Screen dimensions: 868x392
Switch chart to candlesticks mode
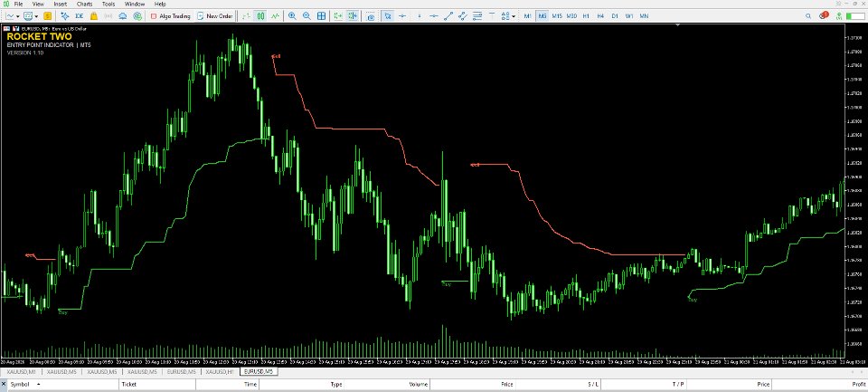coord(260,16)
